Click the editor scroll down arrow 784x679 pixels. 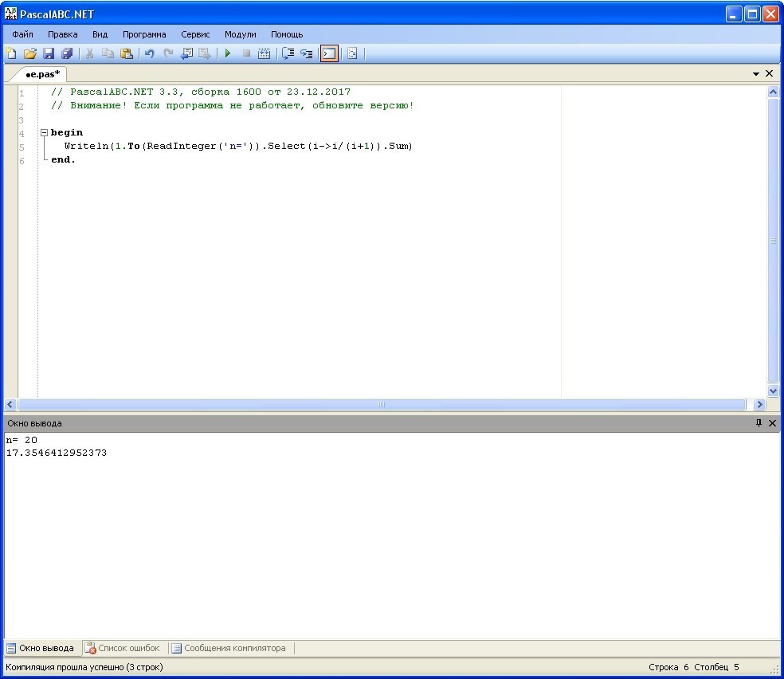coord(773,391)
